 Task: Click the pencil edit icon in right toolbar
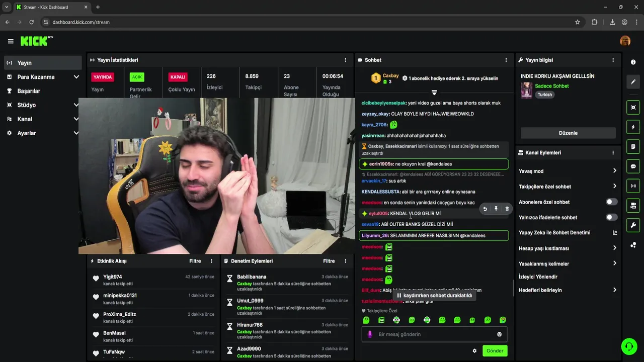coord(633,81)
